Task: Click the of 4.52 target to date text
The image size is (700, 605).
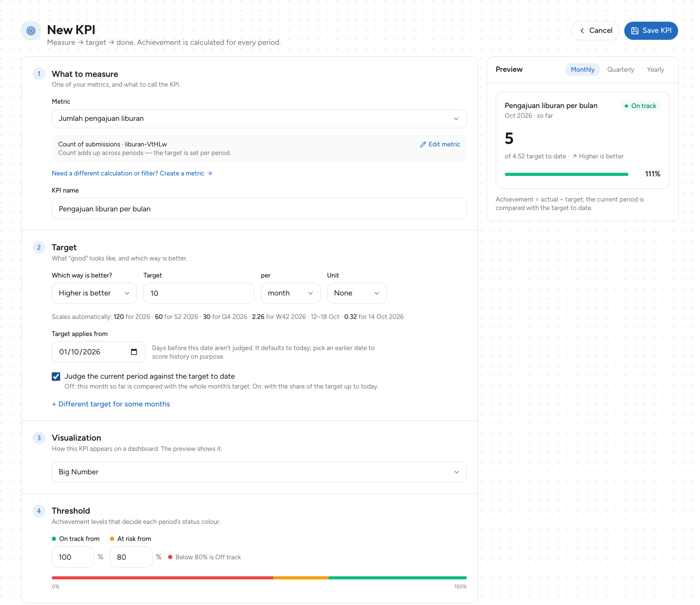Action: click(535, 156)
